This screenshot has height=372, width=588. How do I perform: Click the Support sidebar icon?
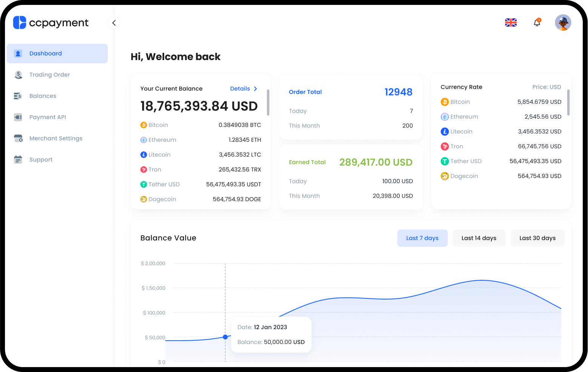click(18, 160)
